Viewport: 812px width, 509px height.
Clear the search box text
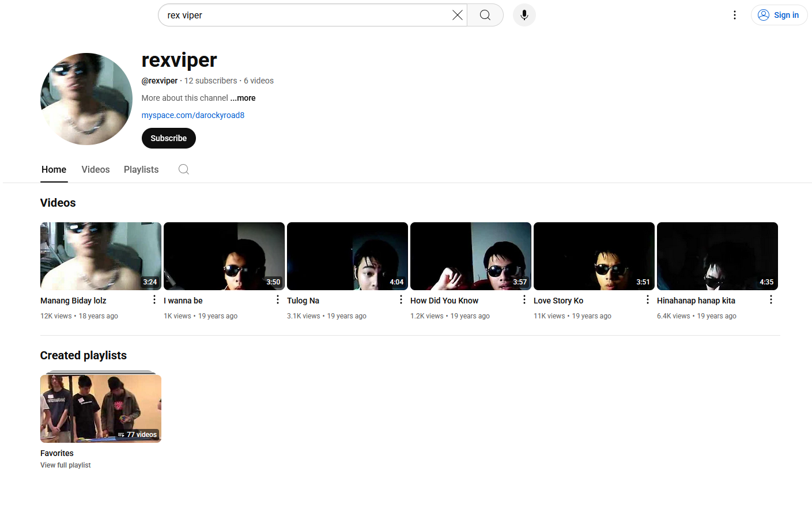[x=457, y=15]
